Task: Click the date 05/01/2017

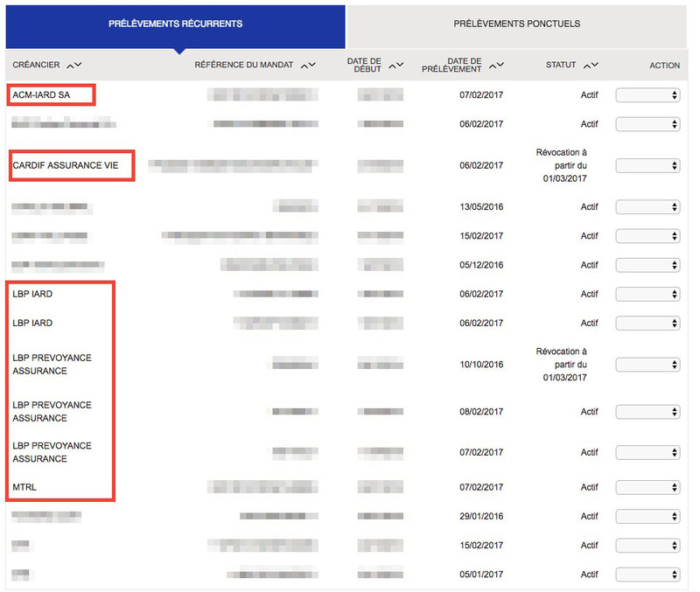Action: coord(481,575)
